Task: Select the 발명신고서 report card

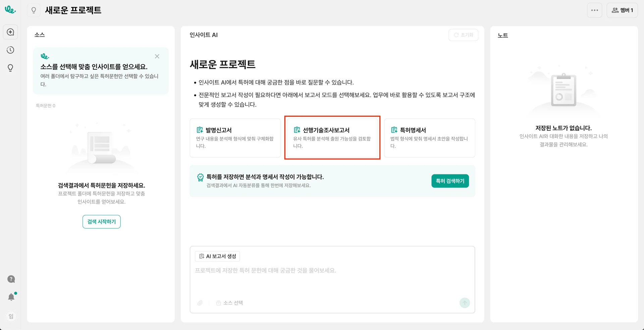Action: (235, 138)
